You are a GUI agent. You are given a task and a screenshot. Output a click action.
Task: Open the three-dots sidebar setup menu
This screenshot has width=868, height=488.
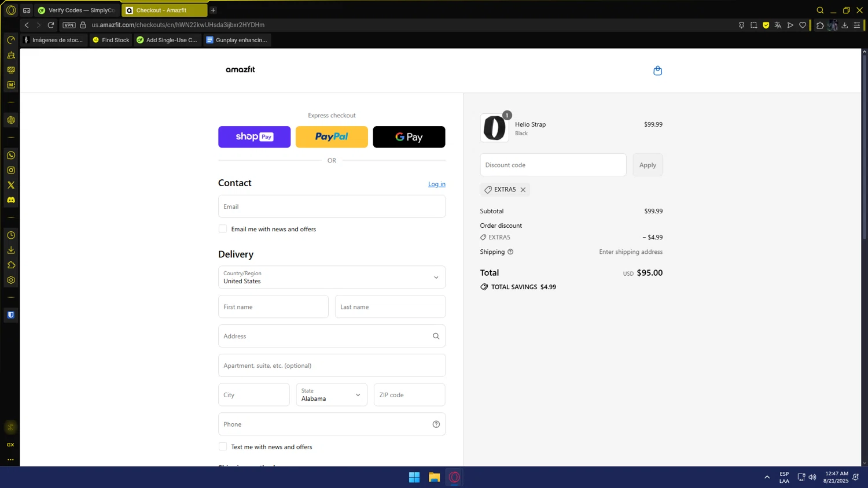(11, 460)
